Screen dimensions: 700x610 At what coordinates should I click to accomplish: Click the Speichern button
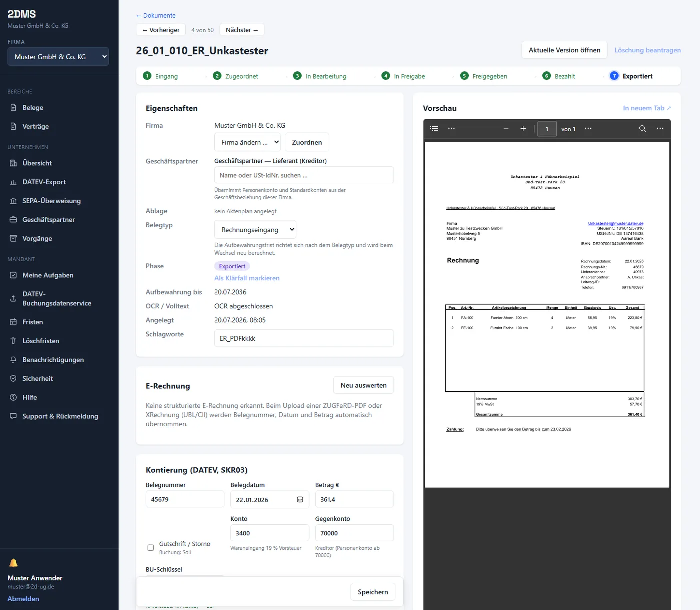click(x=373, y=592)
